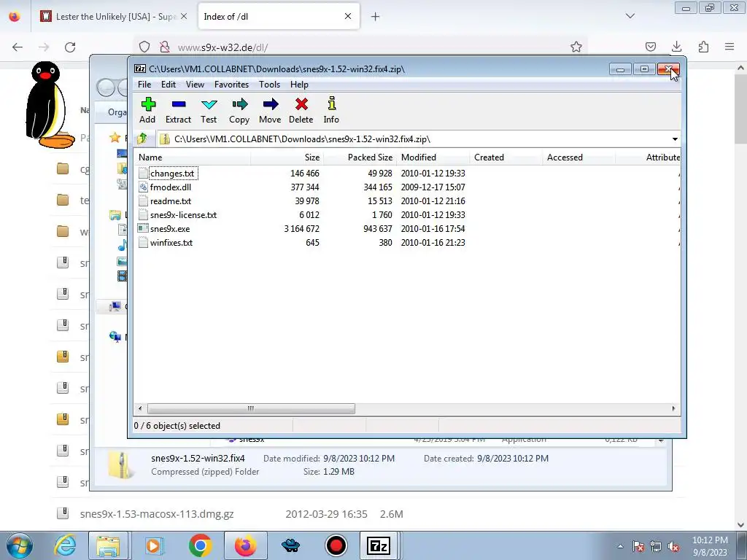The image size is (747, 560).
Task: Click the Copy toolbar icon
Action: coord(239,111)
